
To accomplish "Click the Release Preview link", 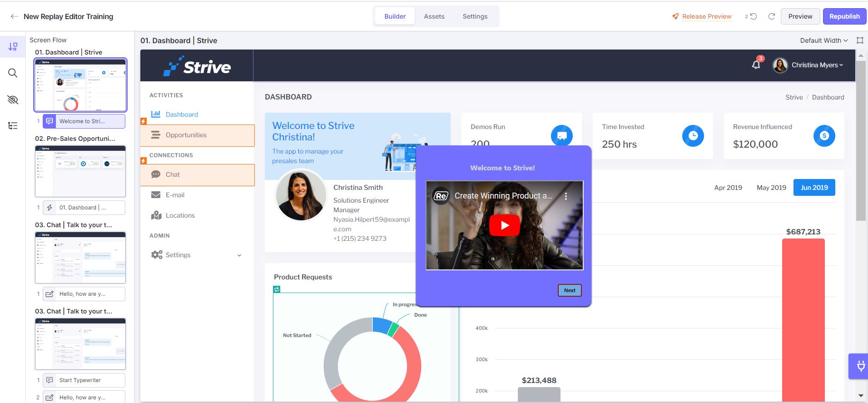I will 707,16.
